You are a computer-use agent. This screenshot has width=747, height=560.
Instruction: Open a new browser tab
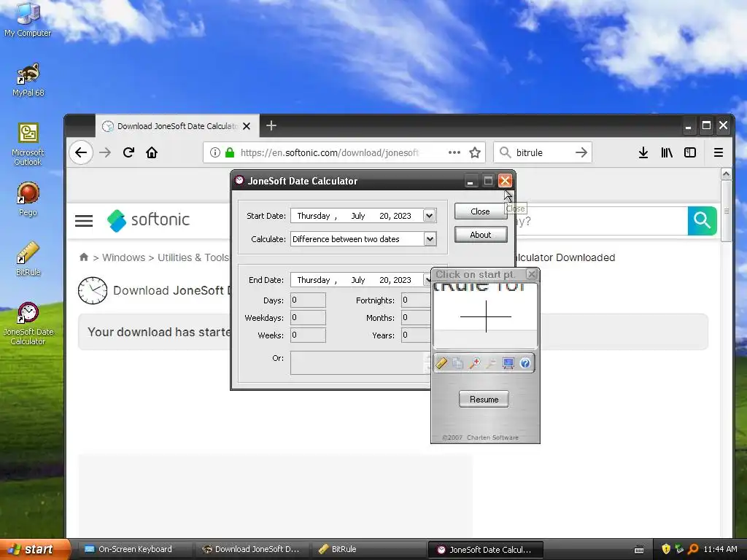click(x=271, y=125)
